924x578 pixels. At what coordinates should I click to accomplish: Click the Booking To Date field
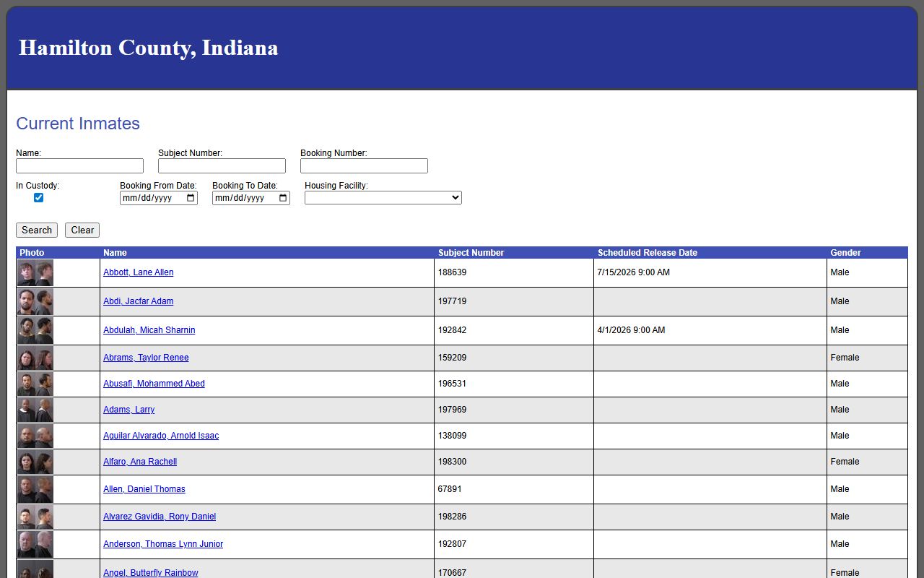coord(251,198)
